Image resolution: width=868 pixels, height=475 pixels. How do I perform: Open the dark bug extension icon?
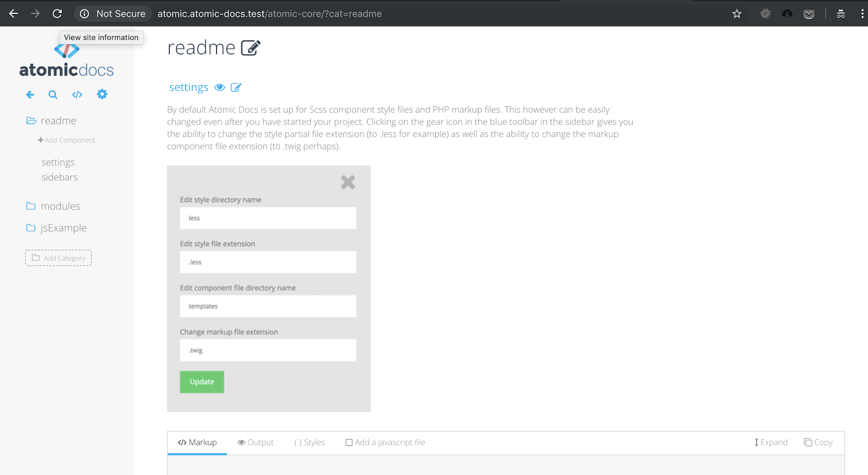787,14
